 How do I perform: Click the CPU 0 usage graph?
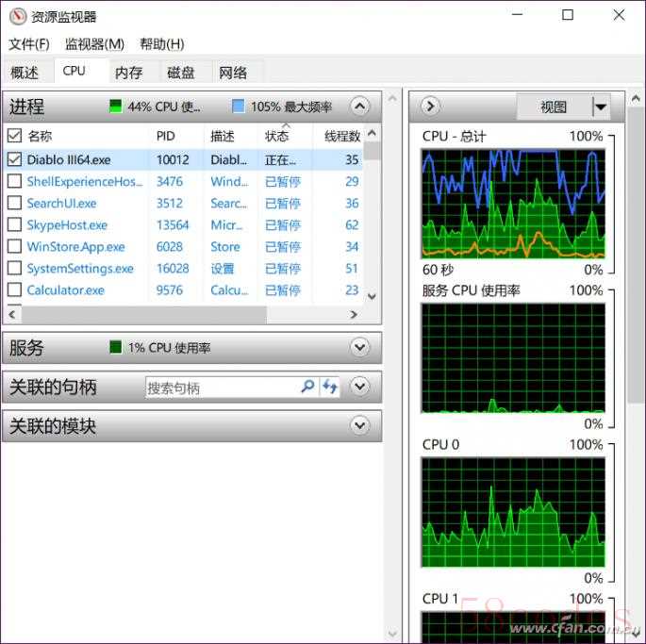513,512
